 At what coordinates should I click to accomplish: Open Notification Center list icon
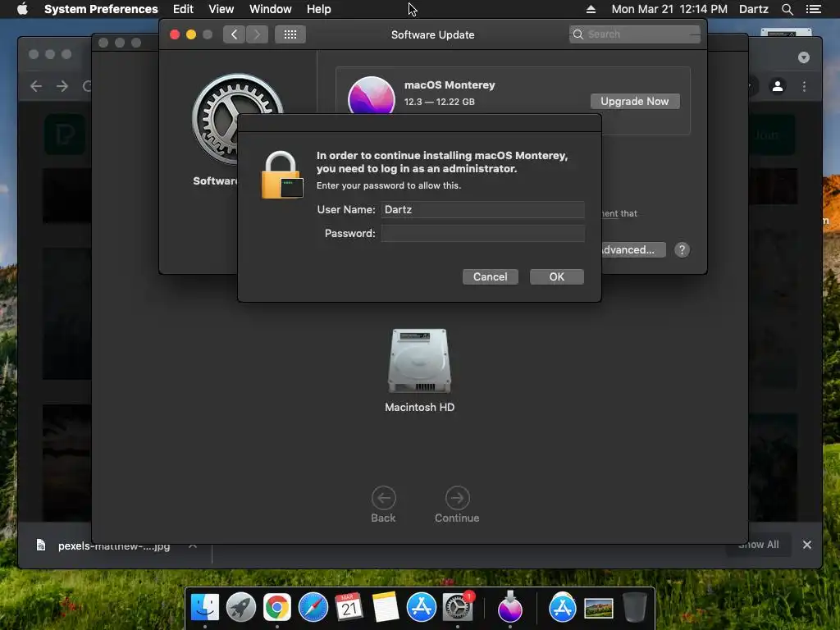pos(813,9)
